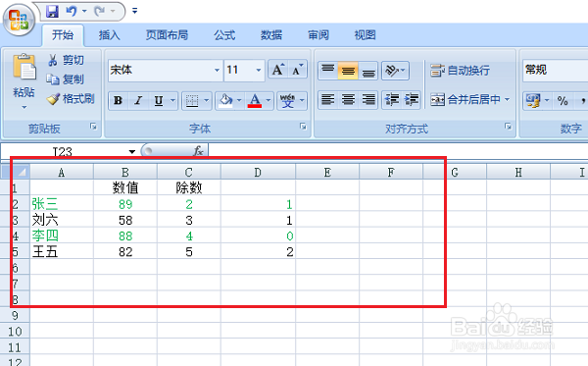Viewport: 588px width, 366px height.
Task: Open the 宋体 font name dropdown
Action: point(217,71)
